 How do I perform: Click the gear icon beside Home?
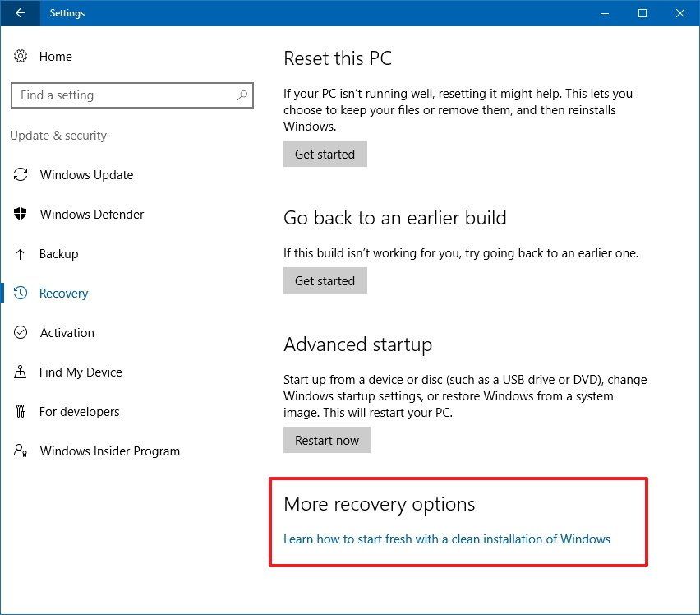click(x=21, y=56)
